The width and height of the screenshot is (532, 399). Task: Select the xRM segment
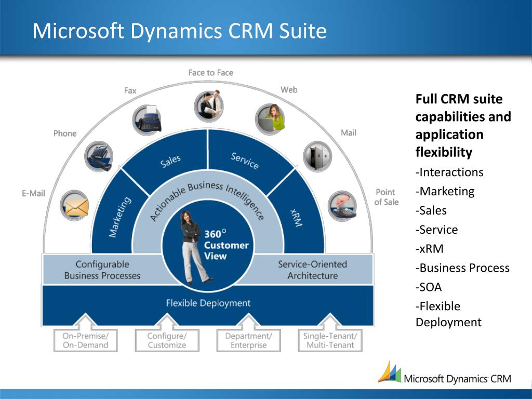297,217
